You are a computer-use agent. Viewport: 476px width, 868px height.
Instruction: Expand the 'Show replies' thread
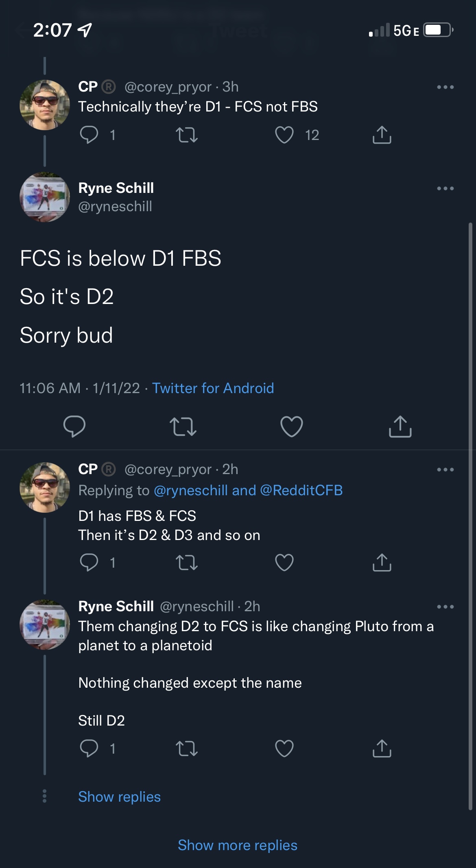pyautogui.click(x=119, y=796)
